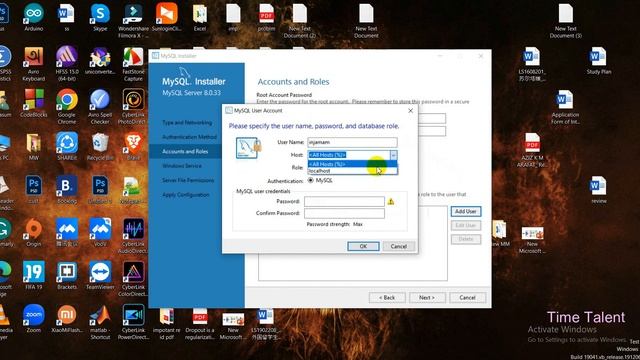The height and width of the screenshot is (360, 640).
Task: Choose 'localhost' from the Host list
Action: click(352, 171)
